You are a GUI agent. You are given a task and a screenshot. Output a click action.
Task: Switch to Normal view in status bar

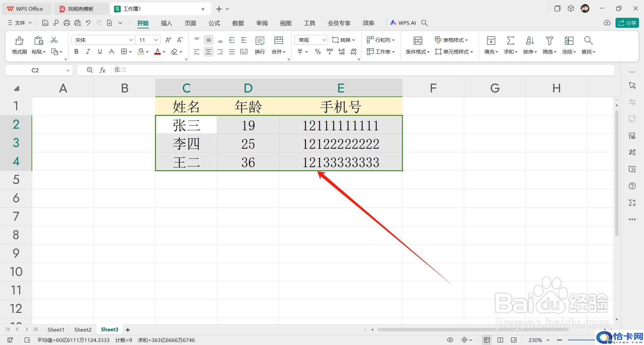tap(487, 340)
